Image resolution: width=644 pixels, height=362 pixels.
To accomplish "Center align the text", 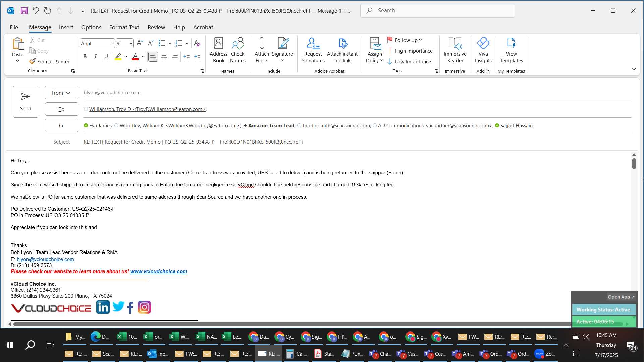I will tap(164, 56).
